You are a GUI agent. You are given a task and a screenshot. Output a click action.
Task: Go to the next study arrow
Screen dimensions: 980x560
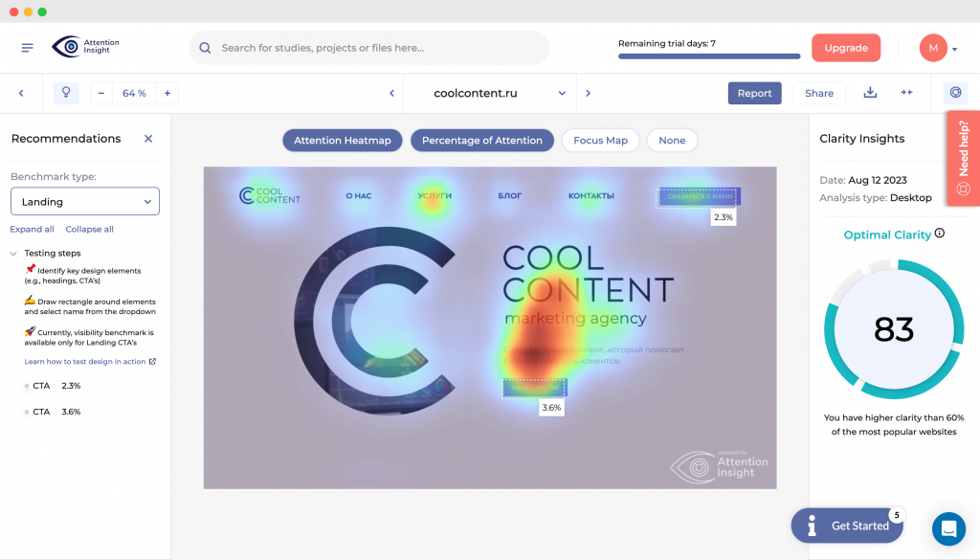589,93
